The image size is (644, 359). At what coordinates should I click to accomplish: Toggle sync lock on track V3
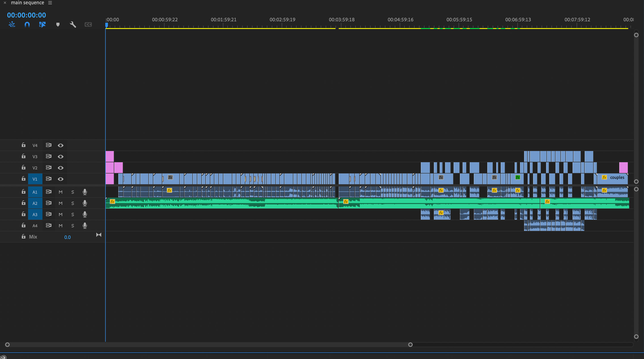tap(49, 156)
